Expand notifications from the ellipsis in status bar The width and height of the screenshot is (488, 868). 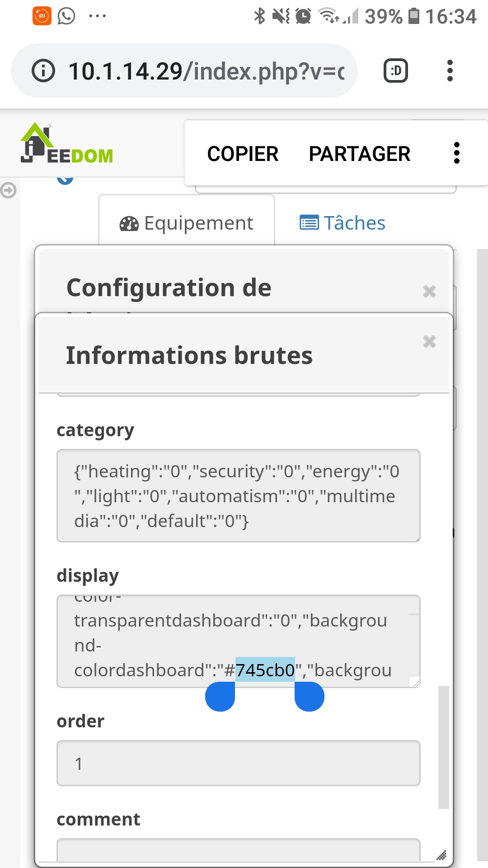pyautogui.click(x=96, y=15)
